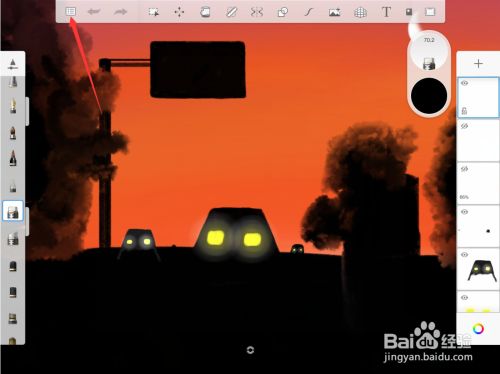Select the Fill bucket tool
The height and width of the screenshot is (374, 500).
pyautogui.click(x=205, y=12)
